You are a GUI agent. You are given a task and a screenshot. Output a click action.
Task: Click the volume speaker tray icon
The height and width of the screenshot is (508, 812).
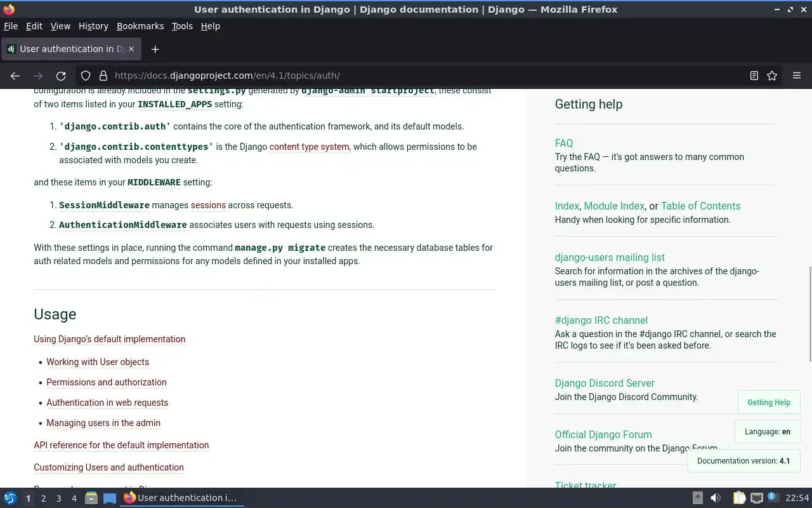tap(716, 498)
